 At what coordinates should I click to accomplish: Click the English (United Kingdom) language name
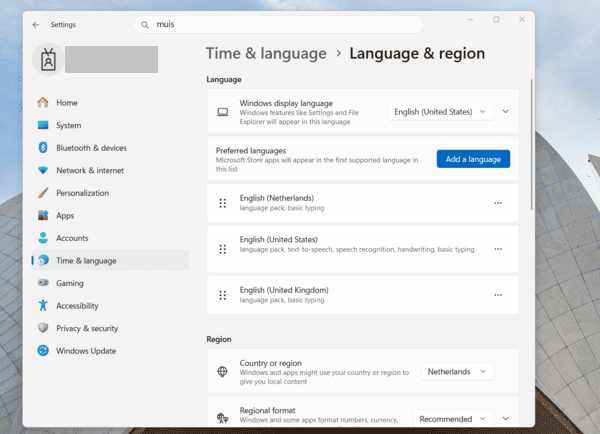tap(284, 290)
